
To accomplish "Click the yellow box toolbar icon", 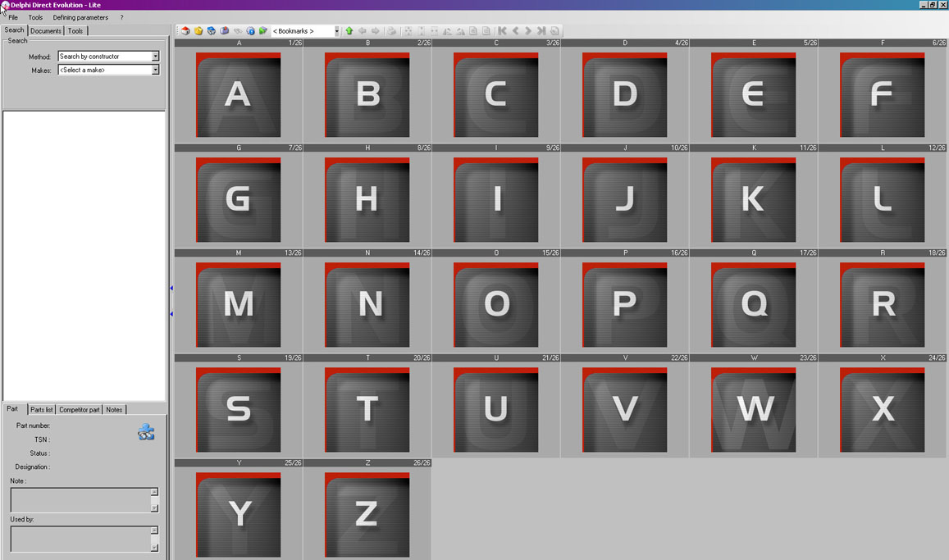I will tap(198, 31).
